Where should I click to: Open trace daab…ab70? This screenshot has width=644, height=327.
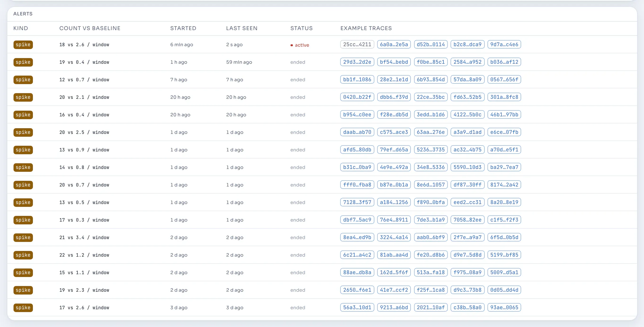click(357, 132)
